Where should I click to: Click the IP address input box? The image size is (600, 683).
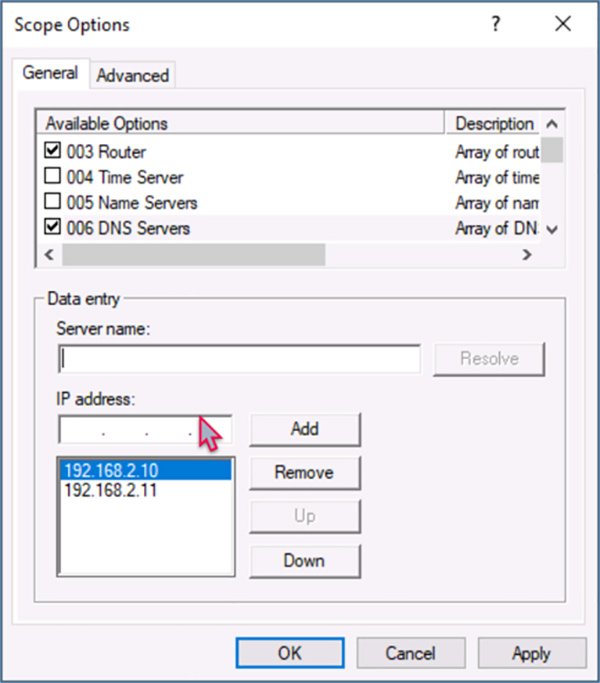(x=145, y=430)
